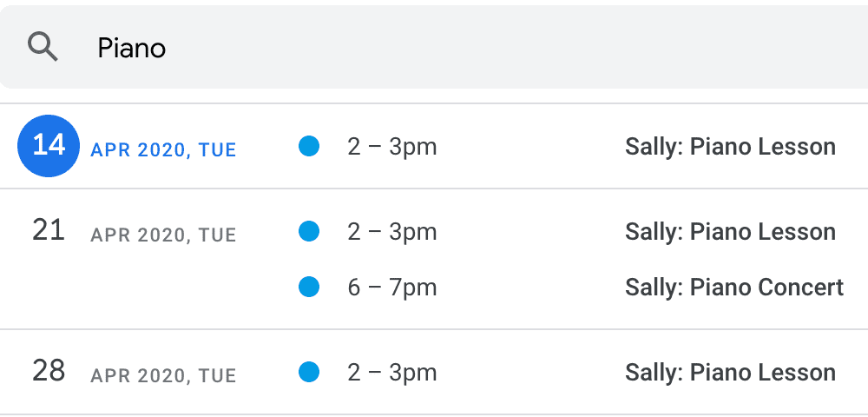Open the Piano Lesson event on April 28
This screenshot has height=417, width=868.
[730, 373]
